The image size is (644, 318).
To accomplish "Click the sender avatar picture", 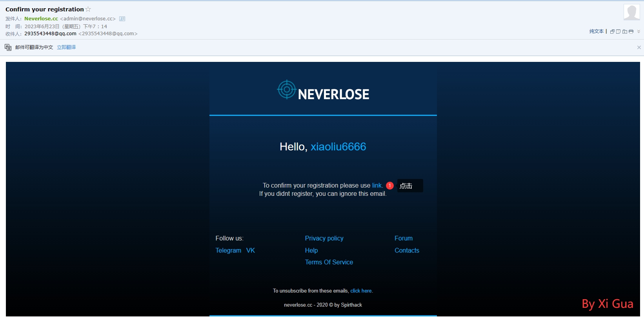I will pos(631,12).
